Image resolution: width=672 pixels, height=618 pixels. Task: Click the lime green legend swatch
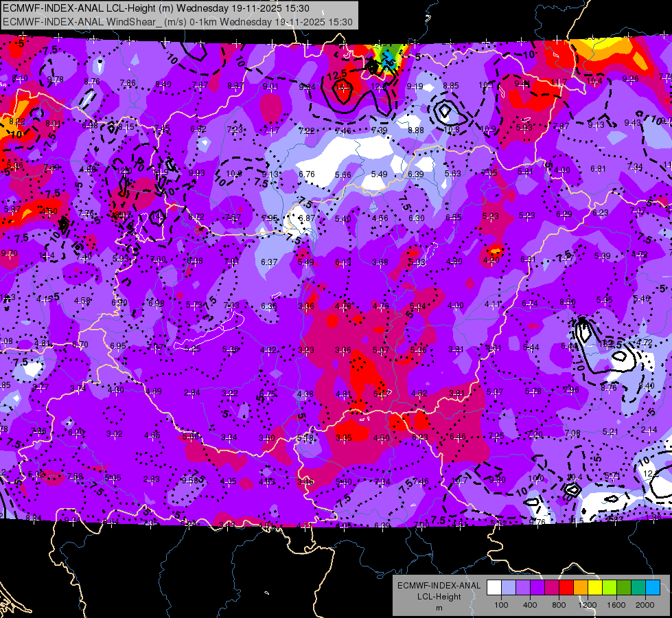pos(610,588)
